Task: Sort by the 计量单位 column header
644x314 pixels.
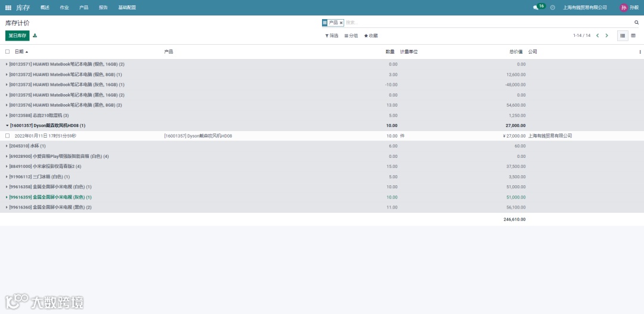Action: click(x=408, y=52)
